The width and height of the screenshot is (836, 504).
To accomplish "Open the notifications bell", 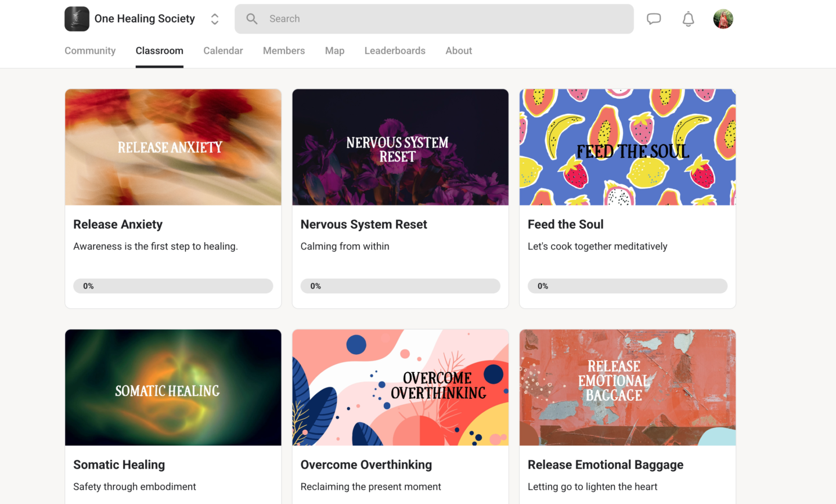I will coord(688,19).
